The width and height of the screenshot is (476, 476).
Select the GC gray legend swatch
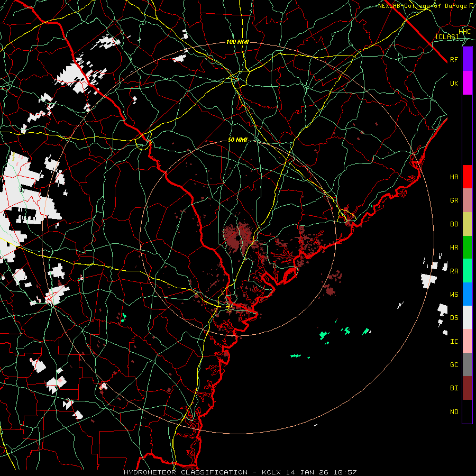pyautogui.click(x=467, y=364)
